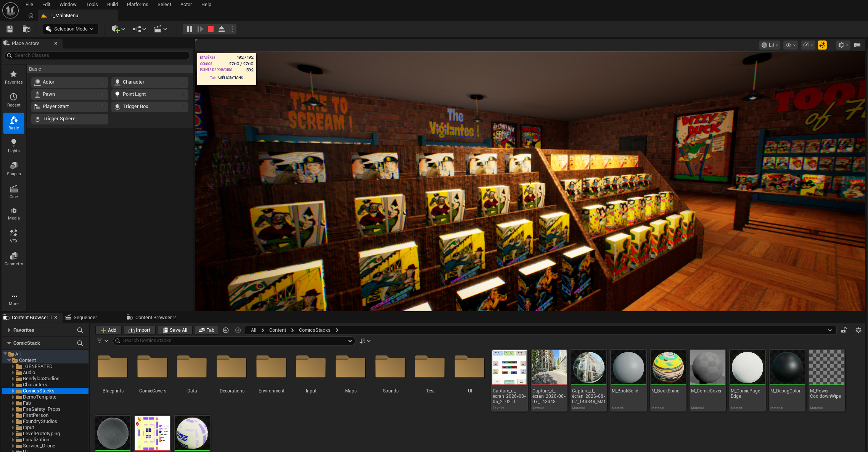This screenshot has width=868, height=452.
Task: Click the Save All button
Action: 175,330
